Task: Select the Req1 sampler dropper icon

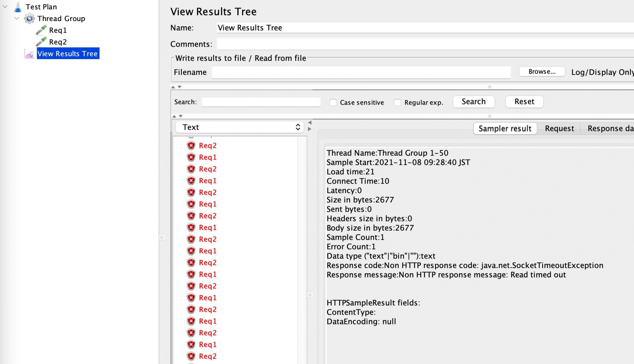Action: click(x=41, y=30)
